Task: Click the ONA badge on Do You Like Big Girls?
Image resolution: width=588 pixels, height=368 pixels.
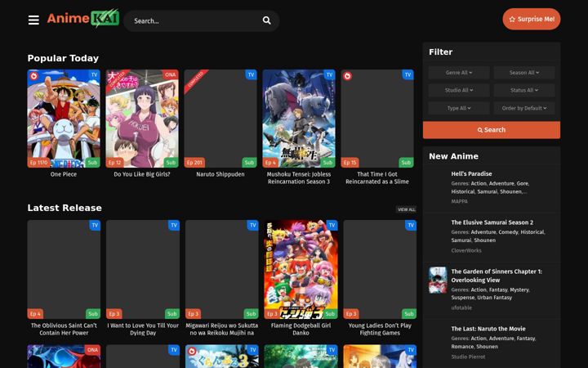Action: click(x=170, y=74)
